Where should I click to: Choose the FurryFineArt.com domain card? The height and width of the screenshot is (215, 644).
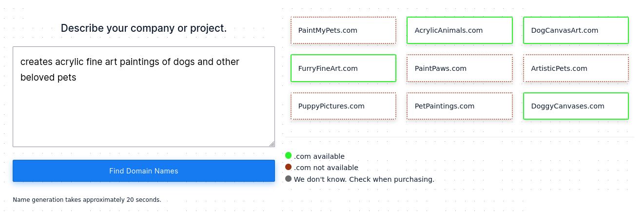(343, 68)
